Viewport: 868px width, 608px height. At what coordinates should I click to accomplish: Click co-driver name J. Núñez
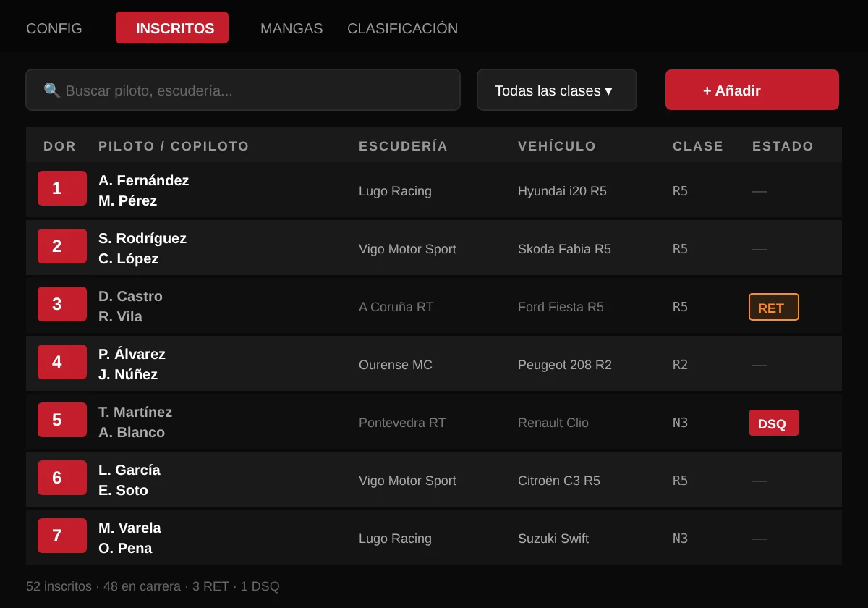point(128,375)
